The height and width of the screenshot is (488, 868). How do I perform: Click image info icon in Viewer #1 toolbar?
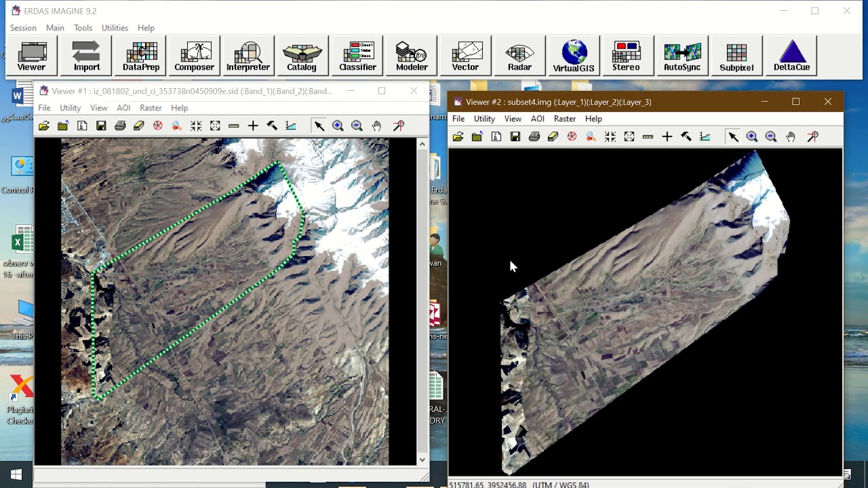(x=82, y=125)
